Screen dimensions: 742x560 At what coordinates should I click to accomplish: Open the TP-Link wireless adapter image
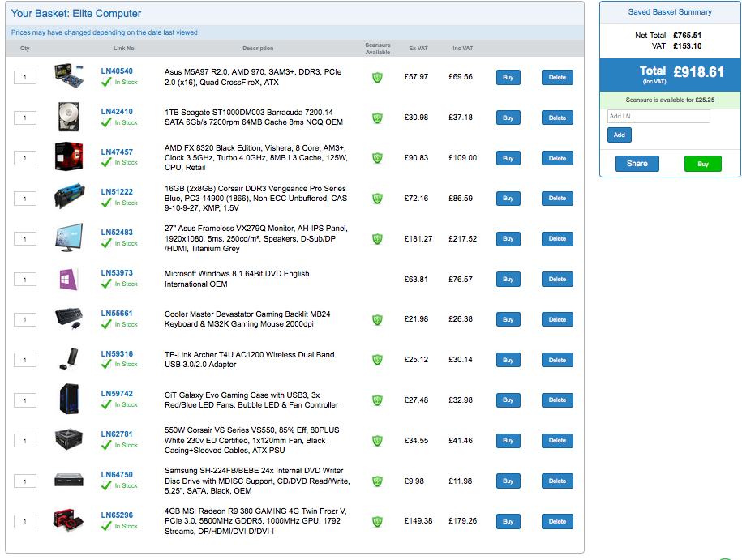pyautogui.click(x=69, y=359)
